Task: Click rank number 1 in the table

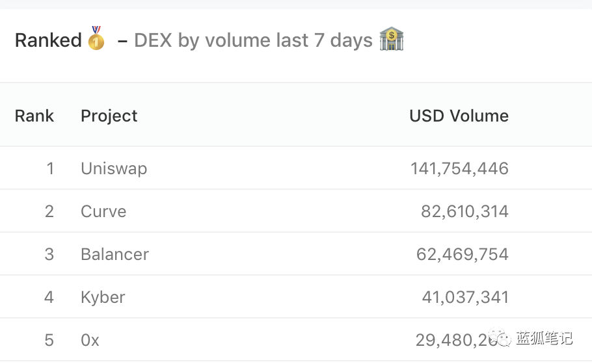Action: click(x=50, y=168)
